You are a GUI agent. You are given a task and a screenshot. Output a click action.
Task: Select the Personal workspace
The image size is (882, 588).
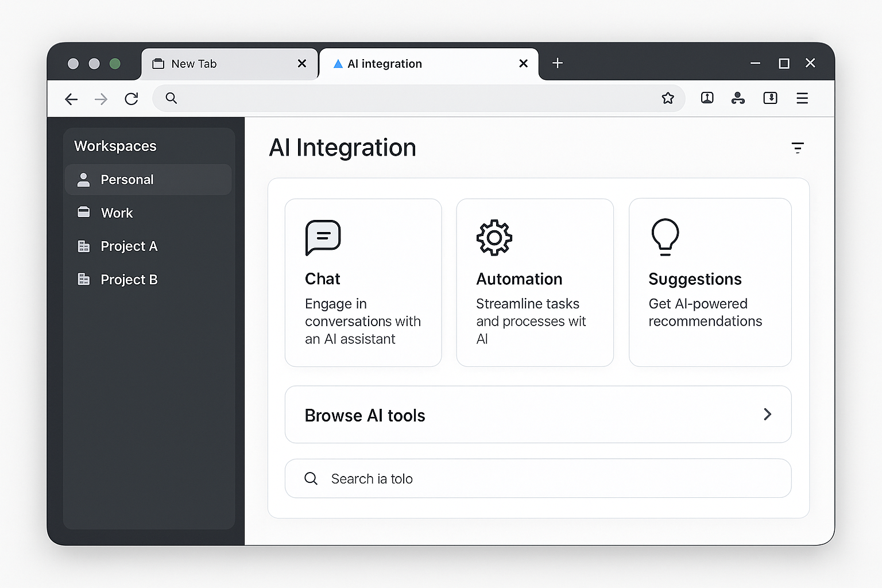[148, 180]
